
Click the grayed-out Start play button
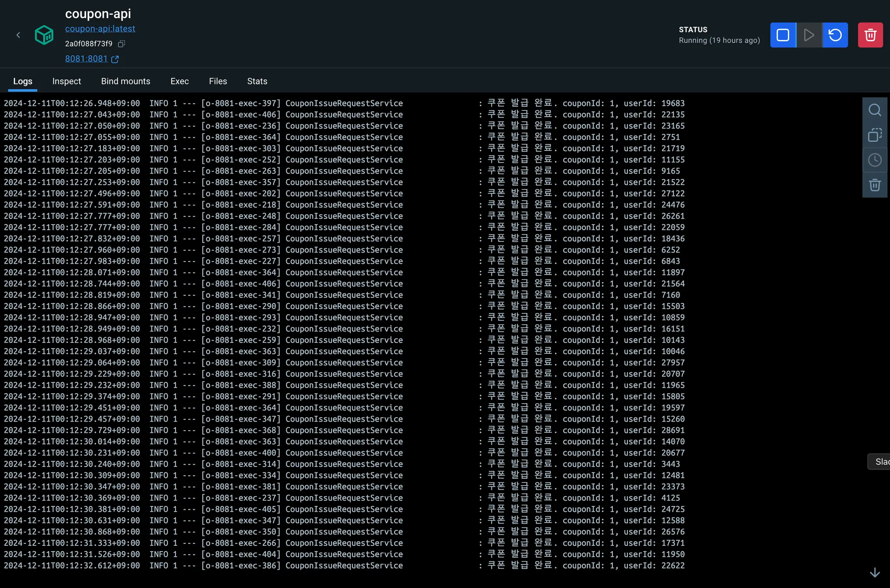pyautogui.click(x=809, y=35)
